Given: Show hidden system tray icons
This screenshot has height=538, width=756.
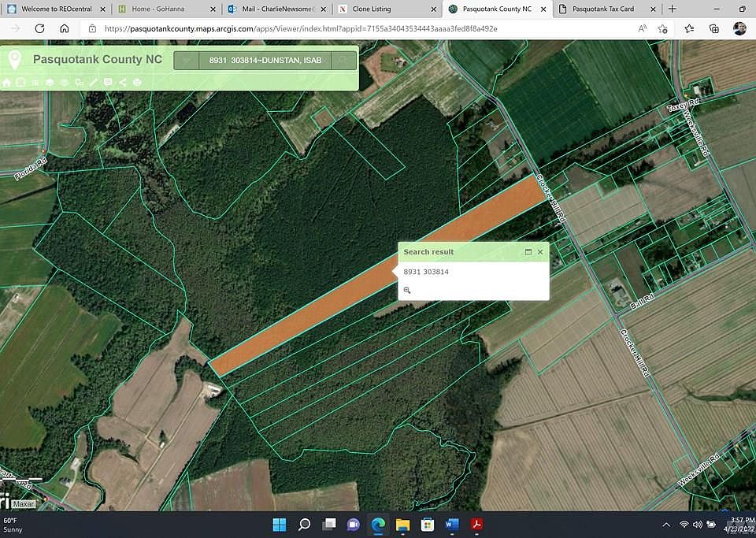Looking at the screenshot, I should [666, 525].
